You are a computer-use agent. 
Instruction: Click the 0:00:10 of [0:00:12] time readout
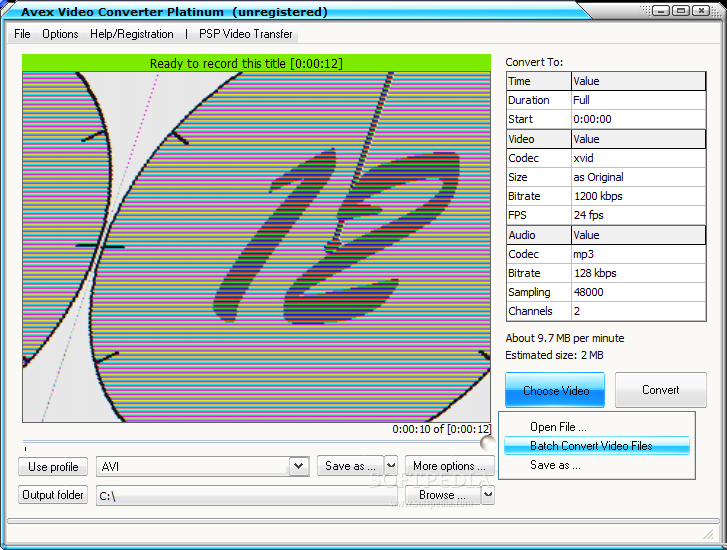click(441, 429)
